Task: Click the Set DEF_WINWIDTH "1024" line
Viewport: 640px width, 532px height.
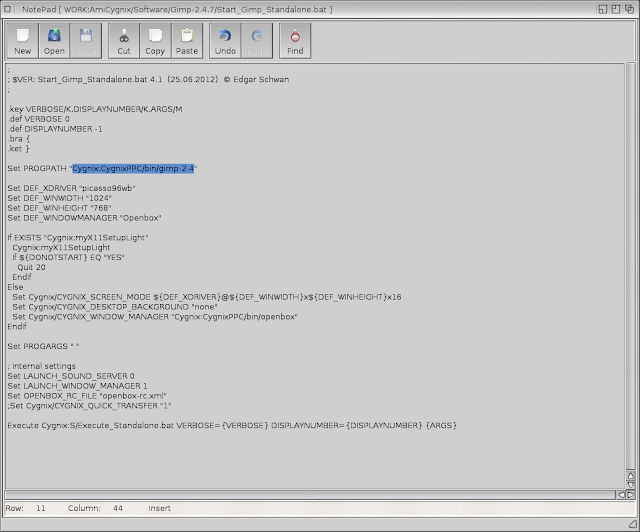Action: tap(60, 198)
